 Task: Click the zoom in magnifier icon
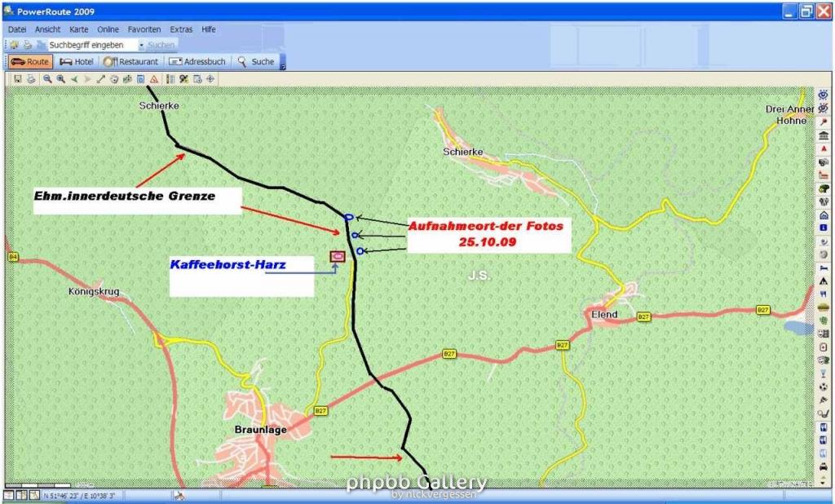(60, 79)
